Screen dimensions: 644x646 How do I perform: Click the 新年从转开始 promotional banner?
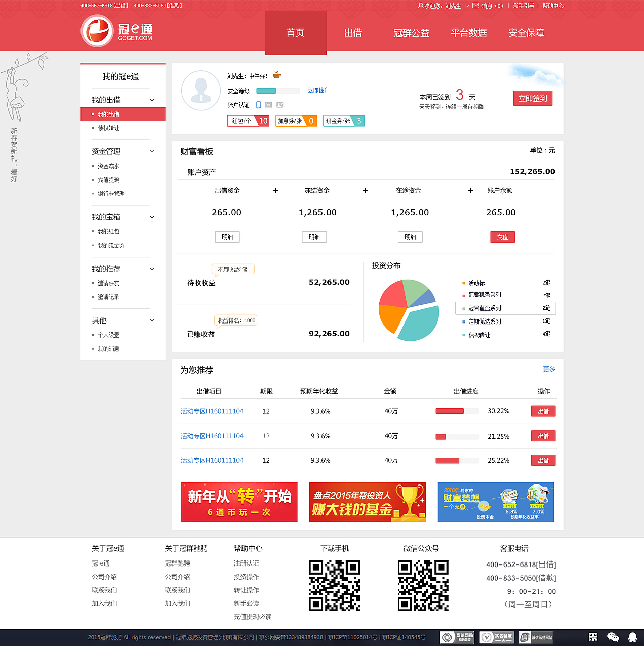[x=239, y=502]
